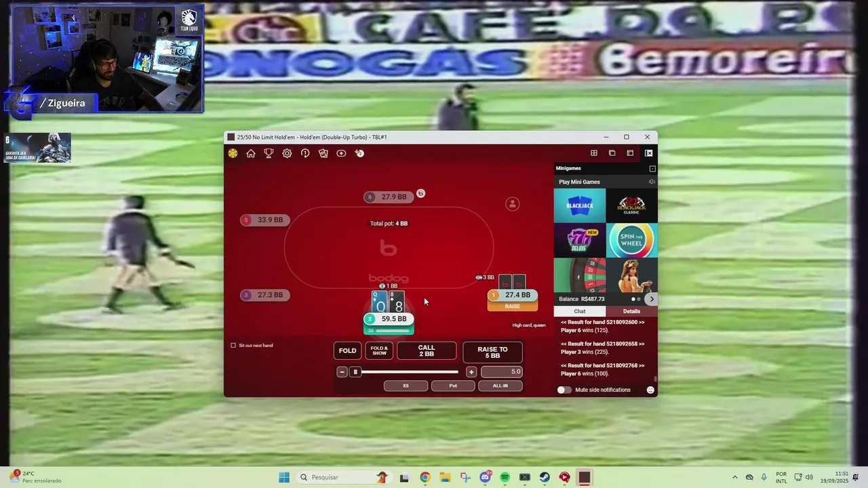Open table settings gear icon
The image size is (868, 488).
[287, 153]
